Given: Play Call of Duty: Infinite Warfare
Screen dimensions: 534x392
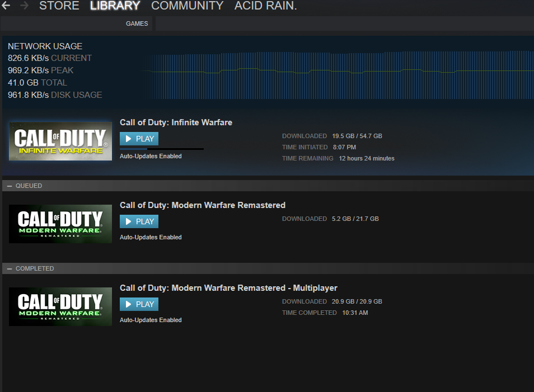Looking at the screenshot, I should pos(139,139).
